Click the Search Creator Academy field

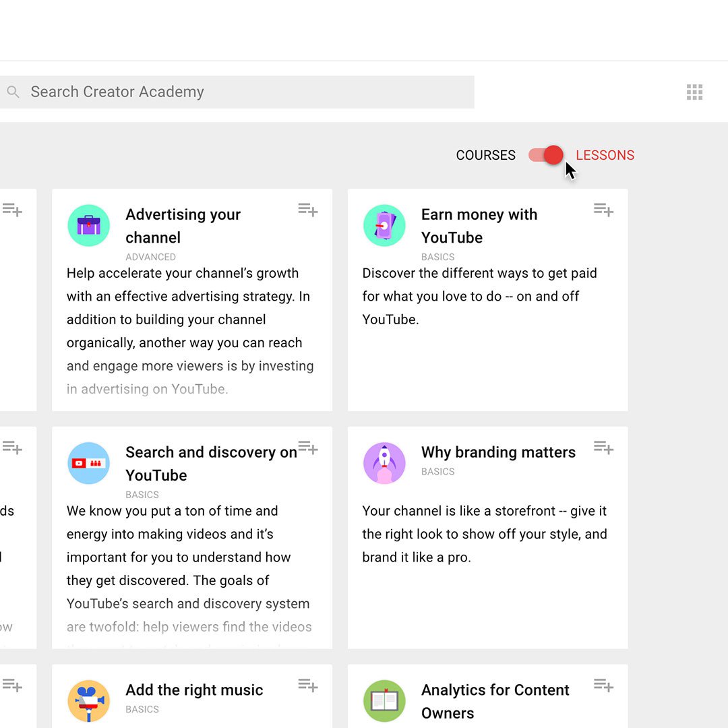coord(237,92)
